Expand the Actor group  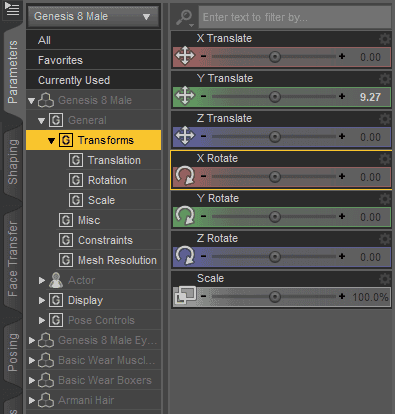pyautogui.click(x=42, y=280)
